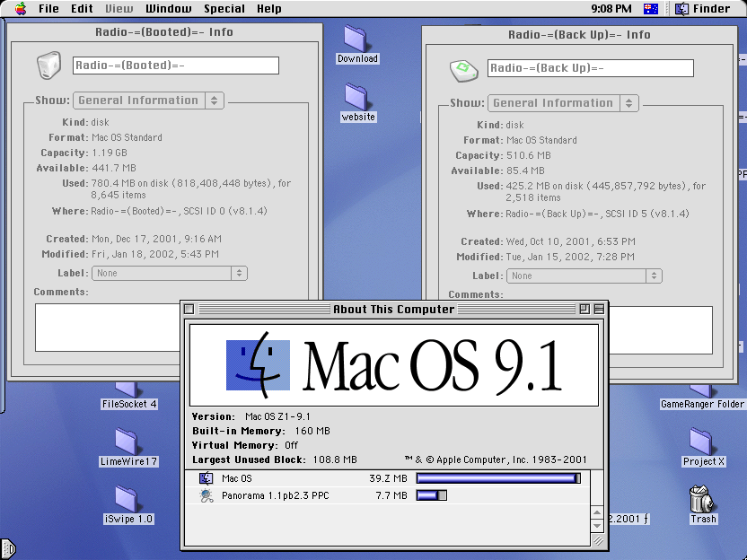The height and width of the screenshot is (560, 747).
Task: Click the Panorama application icon in memory list
Action: [x=207, y=495]
